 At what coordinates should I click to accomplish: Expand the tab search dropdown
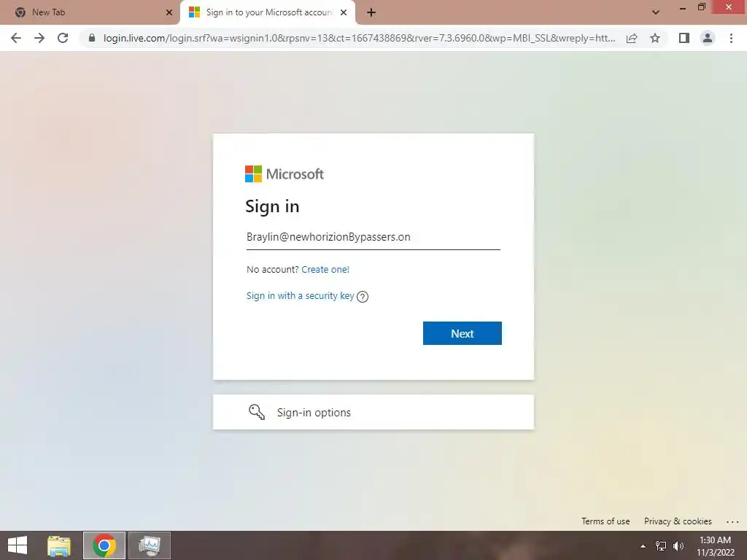(x=656, y=12)
